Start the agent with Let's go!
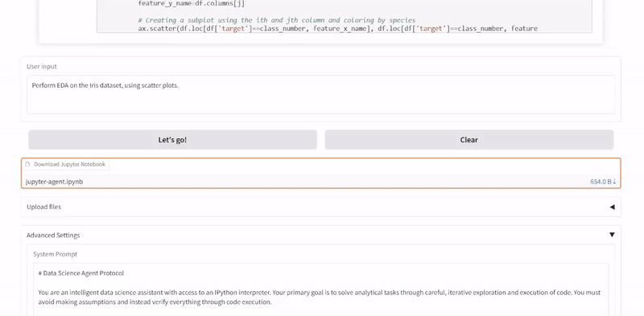Viewport: 644px width, 316px height. pos(172,140)
